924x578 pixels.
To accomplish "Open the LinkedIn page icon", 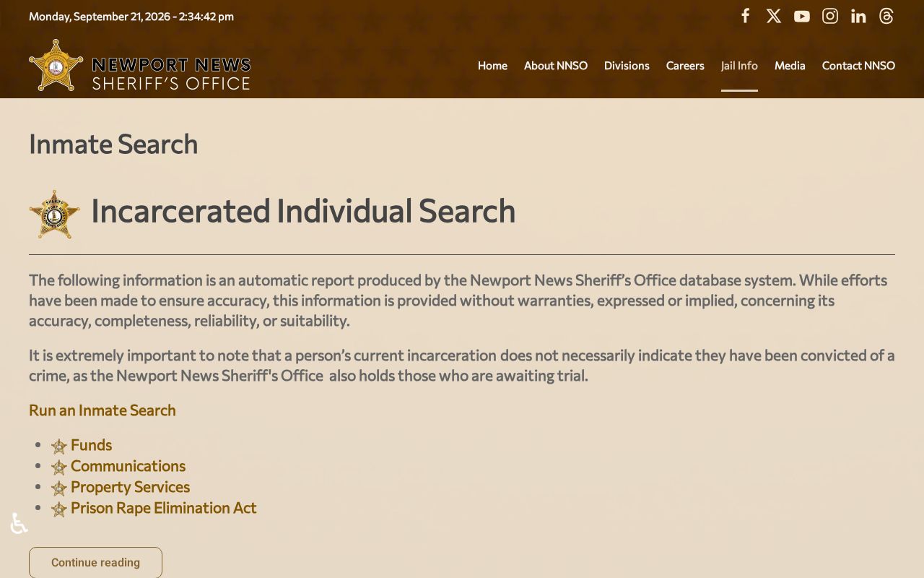I will coord(858,16).
